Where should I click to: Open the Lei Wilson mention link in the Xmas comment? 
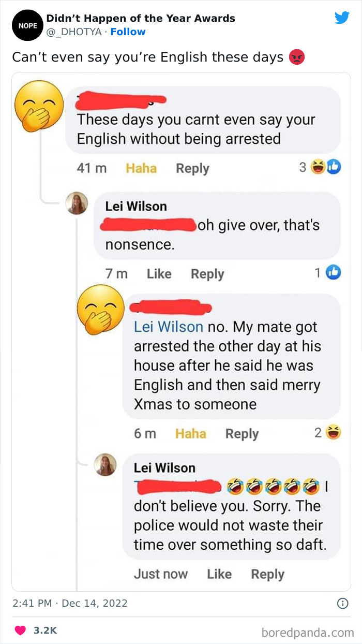(x=169, y=327)
